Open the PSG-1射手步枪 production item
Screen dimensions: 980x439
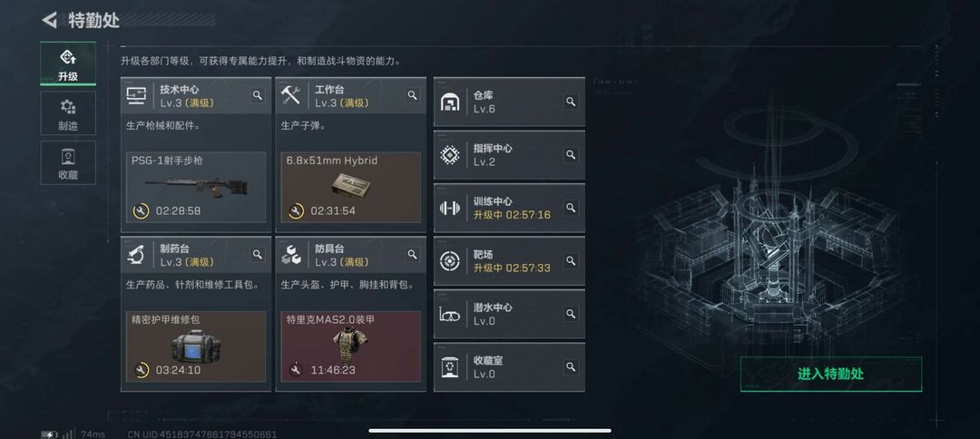196,187
